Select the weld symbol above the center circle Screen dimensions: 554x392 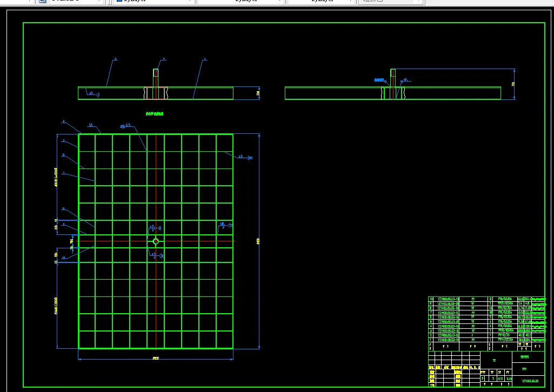pos(156,228)
